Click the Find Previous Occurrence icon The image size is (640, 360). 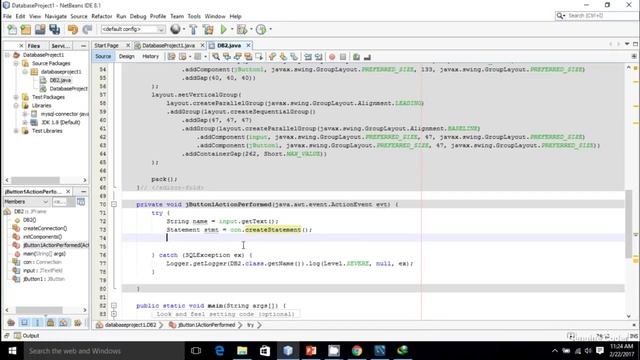point(227,57)
